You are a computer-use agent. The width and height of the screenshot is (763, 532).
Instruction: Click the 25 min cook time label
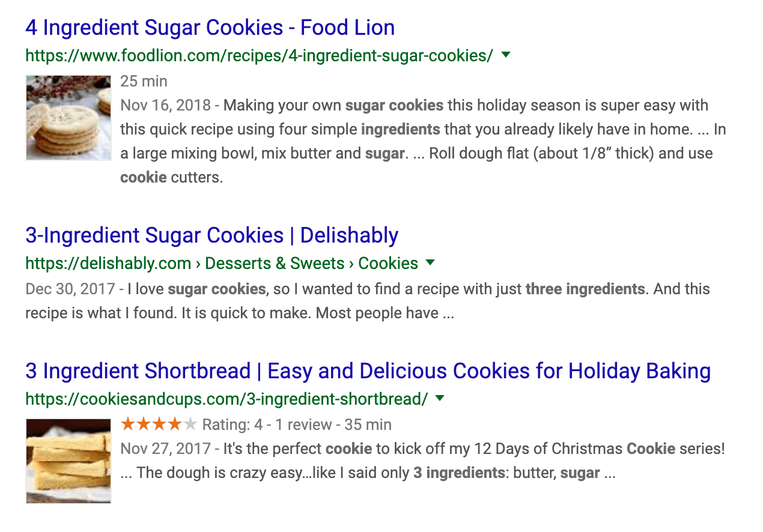(x=144, y=81)
